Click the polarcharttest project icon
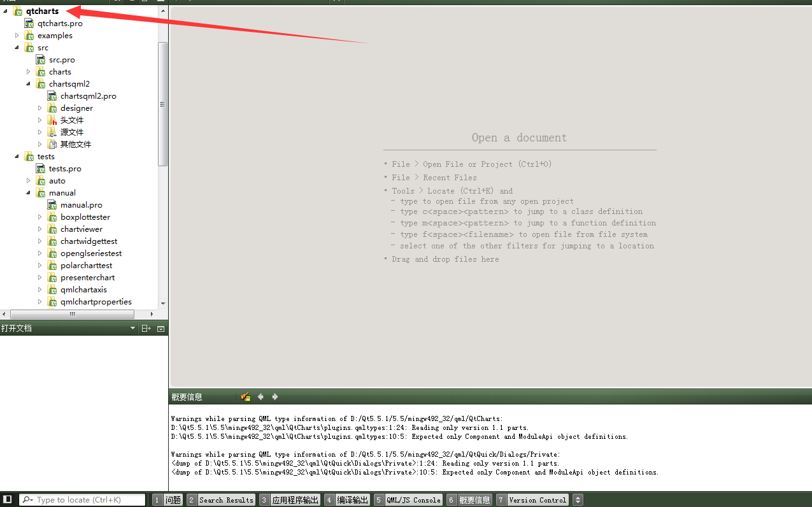This screenshot has width=812, height=507. 52,266
